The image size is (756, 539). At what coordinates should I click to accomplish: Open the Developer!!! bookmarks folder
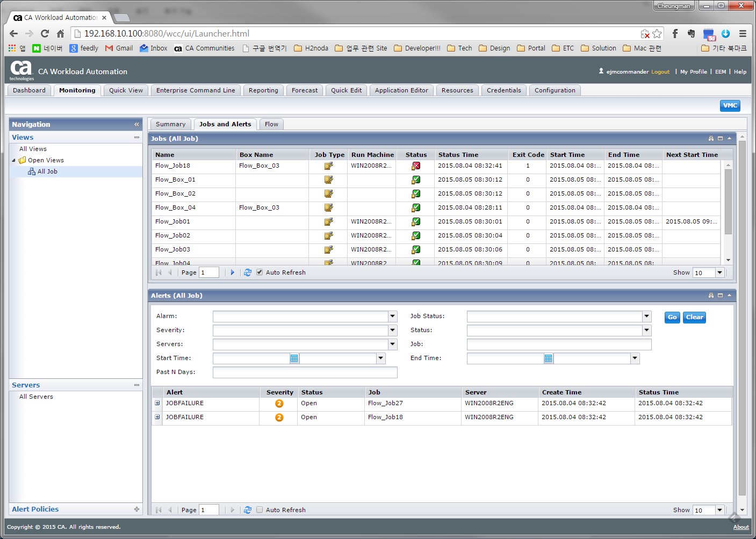pyautogui.click(x=417, y=48)
